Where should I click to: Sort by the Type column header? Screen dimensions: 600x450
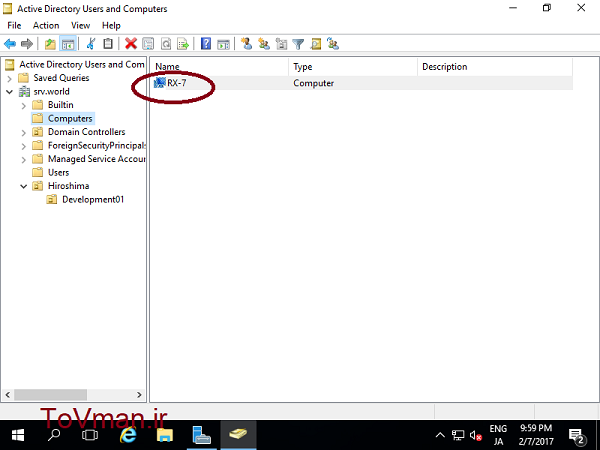coord(353,67)
